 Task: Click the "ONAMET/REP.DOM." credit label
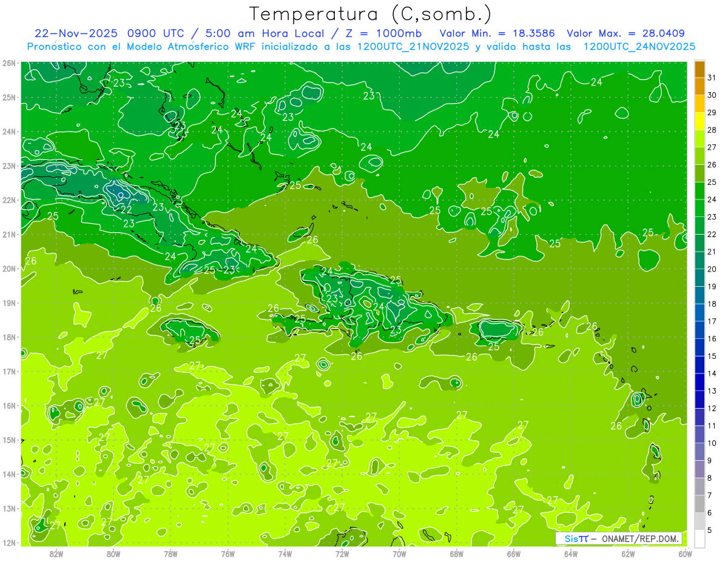point(640,539)
